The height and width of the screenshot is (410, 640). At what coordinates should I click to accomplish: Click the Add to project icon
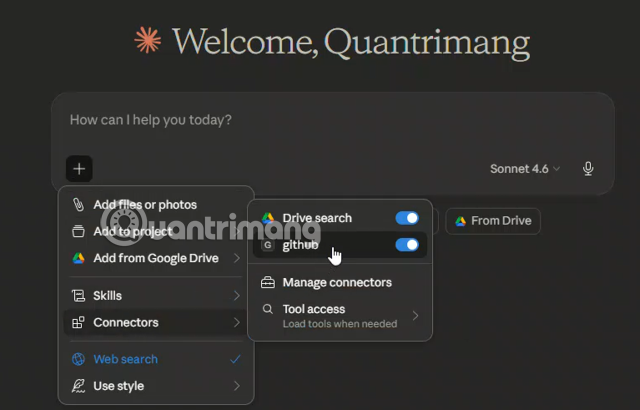(78, 232)
